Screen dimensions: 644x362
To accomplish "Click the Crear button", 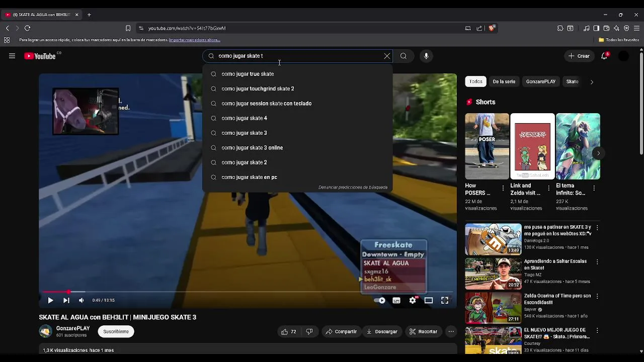I will pyautogui.click(x=579, y=56).
